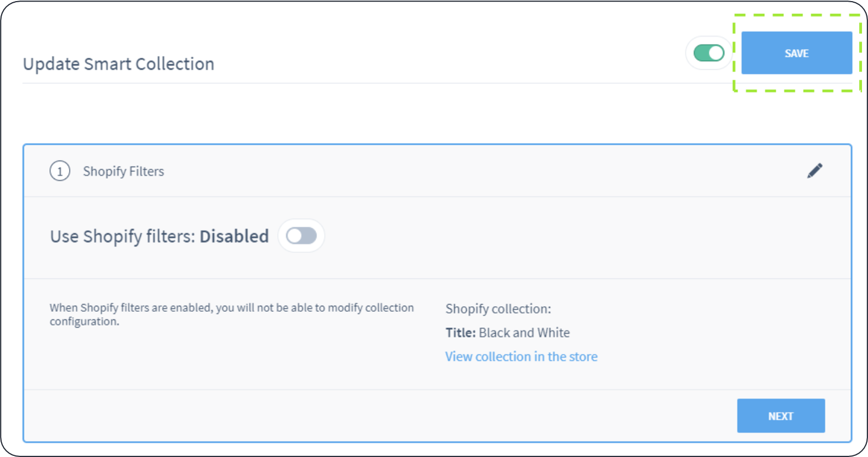Turn off the green collection status toggle
The height and width of the screenshot is (457, 868).
tap(709, 53)
